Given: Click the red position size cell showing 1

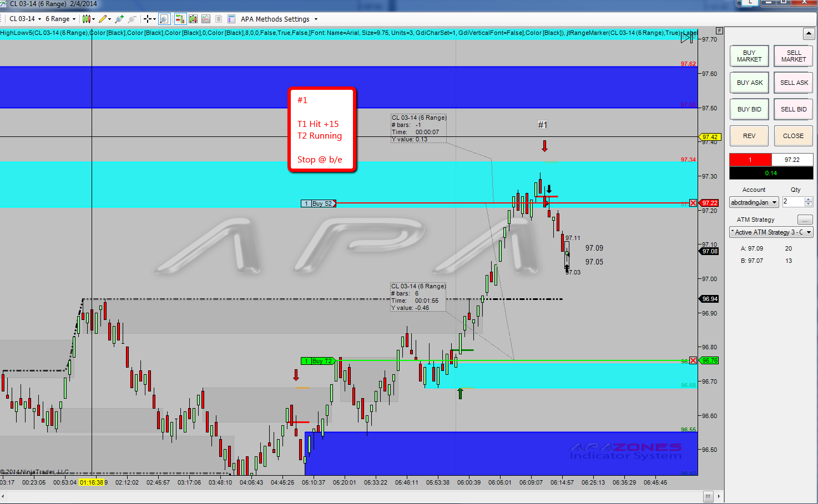Looking at the screenshot, I should [x=750, y=160].
